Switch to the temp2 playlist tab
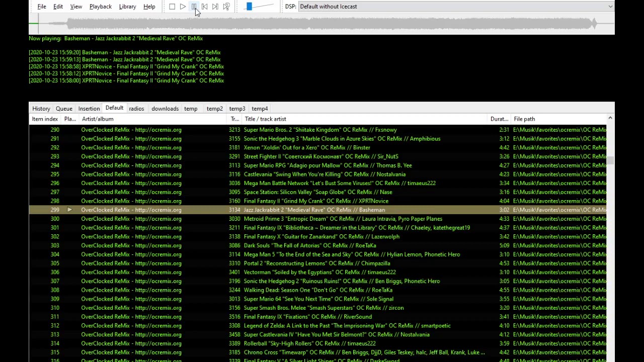Viewport: 644px width, 362px height. click(x=214, y=109)
